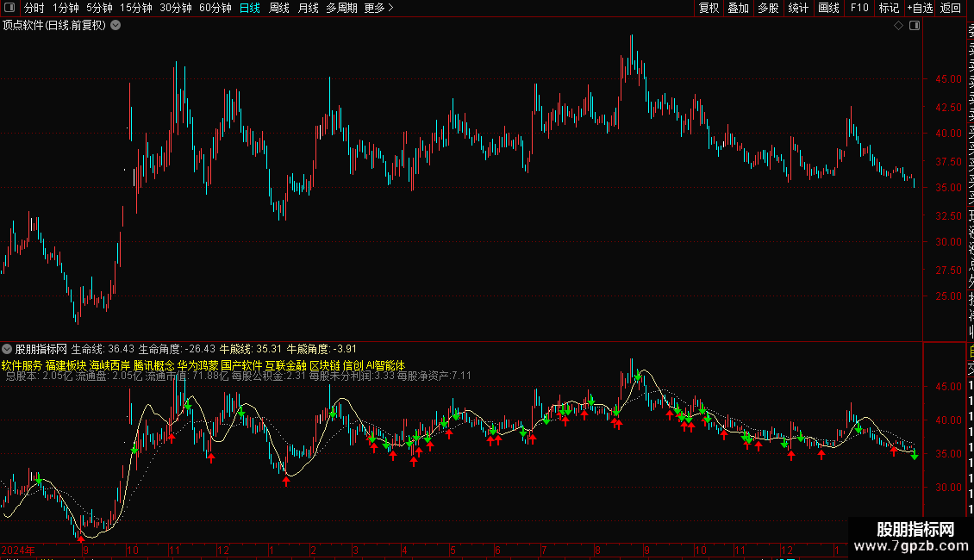Click the 标记 mark button
This screenshot has width=974, height=560.
pyautogui.click(x=889, y=8)
